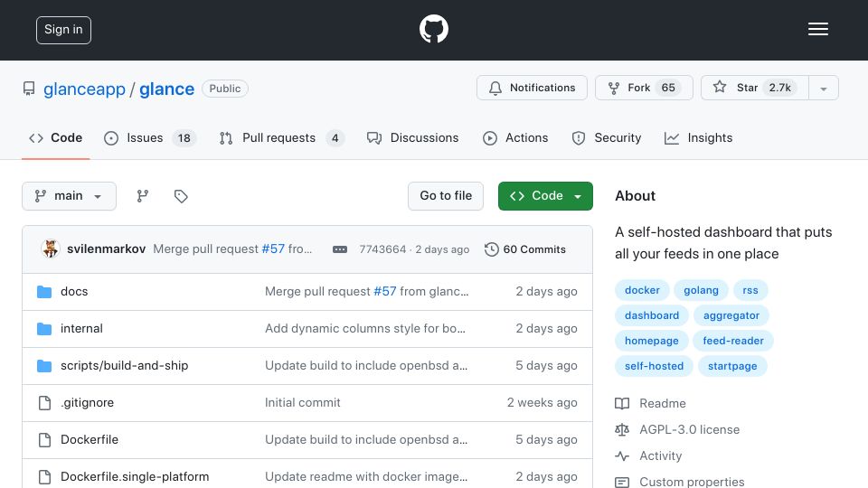Click the Notifications button
This screenshot has height=488, width=868.
pos(532,88)
